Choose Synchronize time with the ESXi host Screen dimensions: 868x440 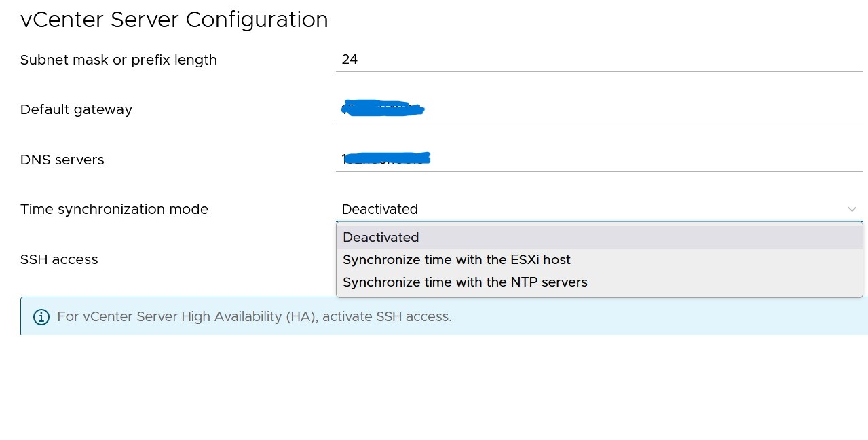(x=599, y=259)
